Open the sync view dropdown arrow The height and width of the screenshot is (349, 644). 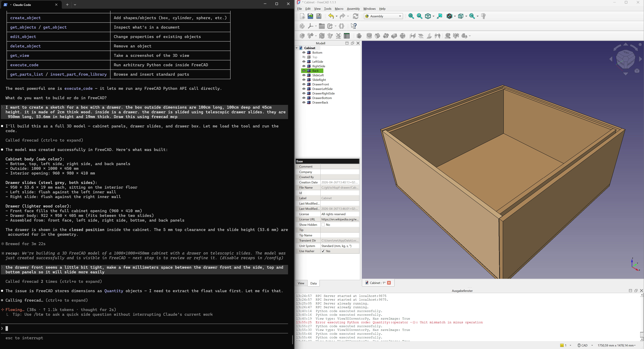pyautogui.click(x=478, y=16)
